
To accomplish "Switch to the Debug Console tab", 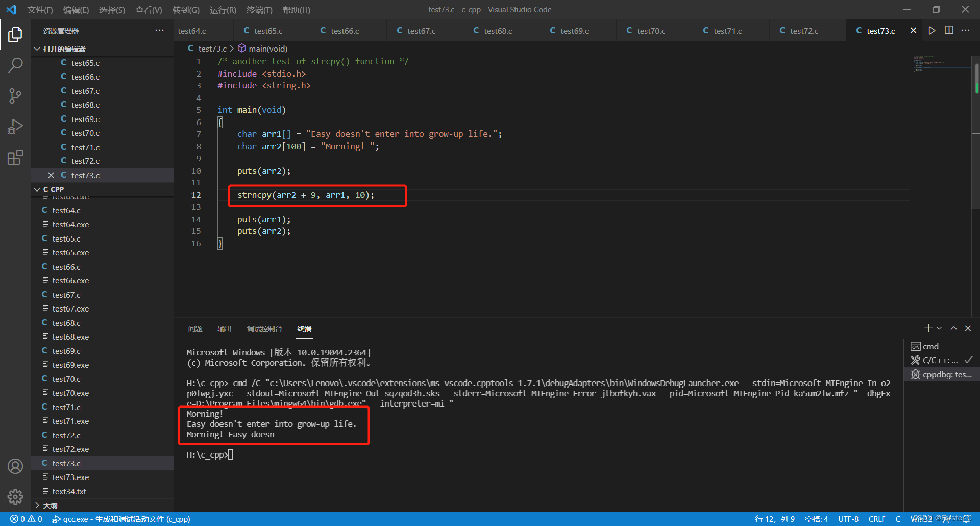I will [264, 329].
